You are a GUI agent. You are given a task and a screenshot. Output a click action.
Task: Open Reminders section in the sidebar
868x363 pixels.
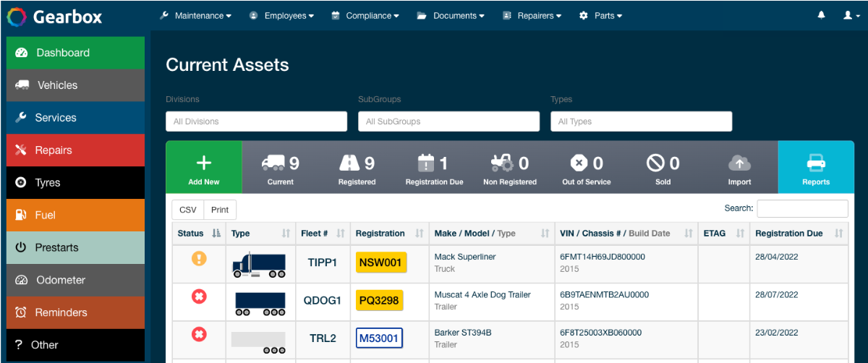coord(75,313)
